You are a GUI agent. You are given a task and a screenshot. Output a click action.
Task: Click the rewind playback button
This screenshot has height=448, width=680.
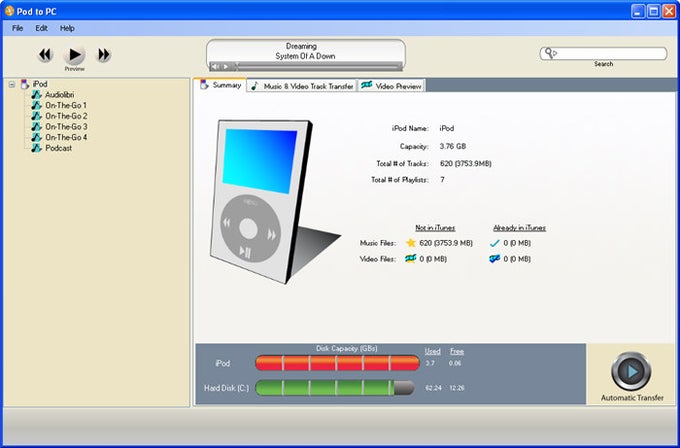click(x=45, y=55)
